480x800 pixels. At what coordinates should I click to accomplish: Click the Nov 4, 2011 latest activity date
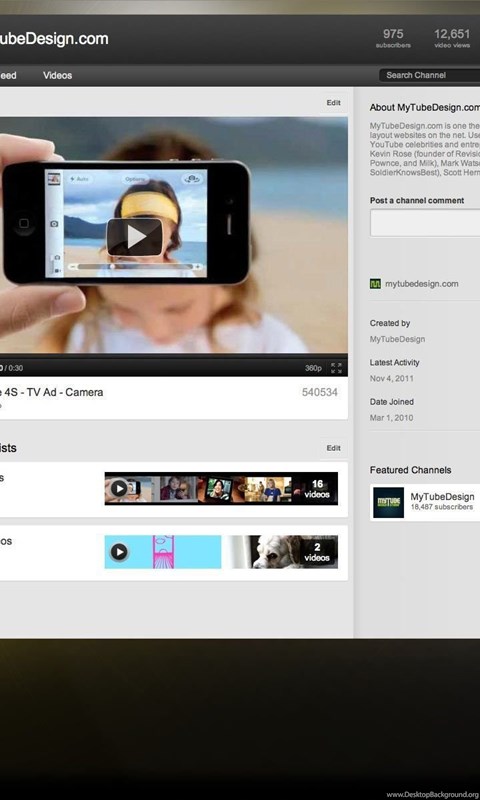[392, 379]
